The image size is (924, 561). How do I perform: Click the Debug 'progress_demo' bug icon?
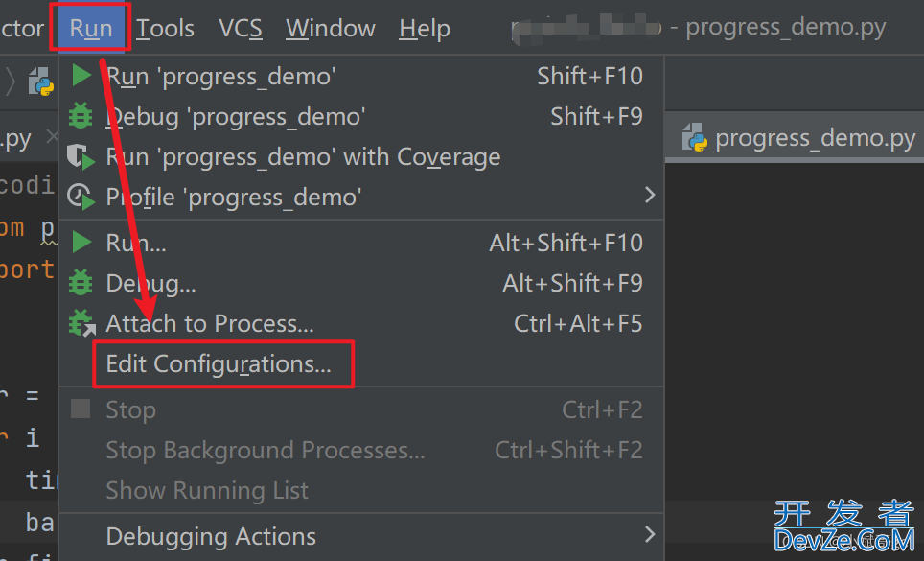coord(81,115)
